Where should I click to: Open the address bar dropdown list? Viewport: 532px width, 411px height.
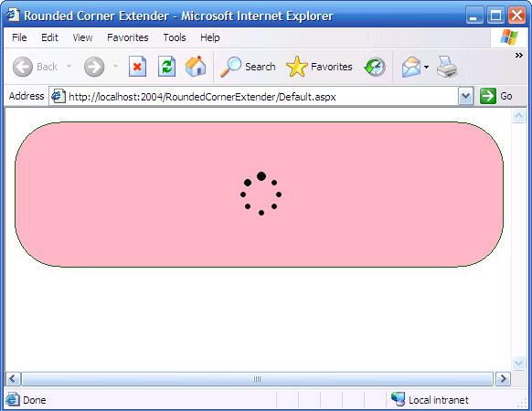(x=466, y=96)
